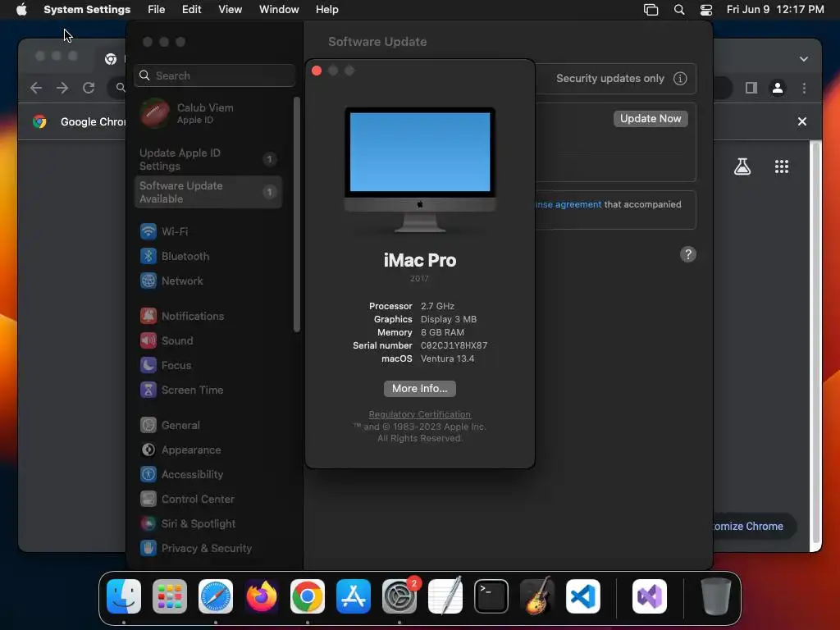840x630 pixels.
Task: Open the Chrome profile avatar button
Action: click(778, 88)
